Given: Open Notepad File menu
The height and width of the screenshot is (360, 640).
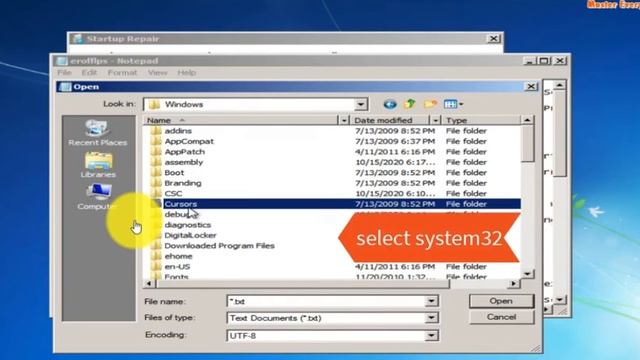Looking at the screenshot, I should (64, 73).
